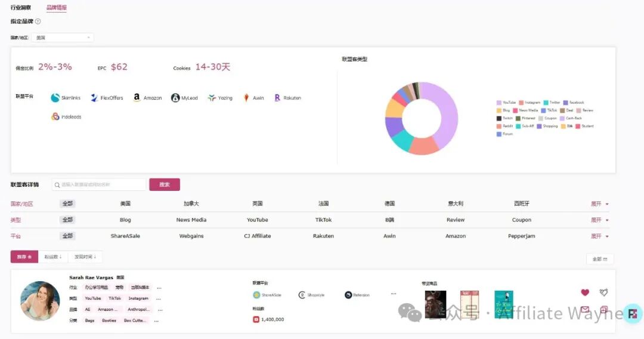Viewport: 644px width, 339px height.
Task: Toggle the Instagram series in the chart legend
Action: coord(530,102)
